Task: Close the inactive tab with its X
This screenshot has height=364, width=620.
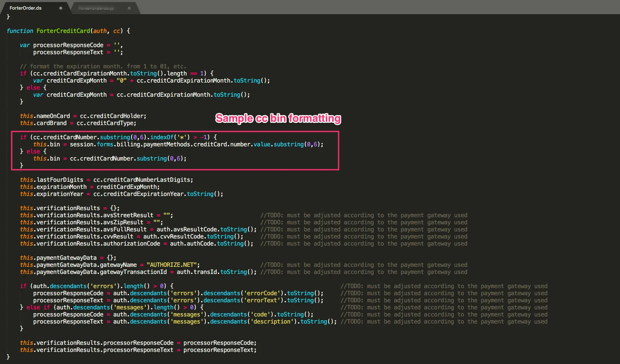Action: (x=129, y=8)
